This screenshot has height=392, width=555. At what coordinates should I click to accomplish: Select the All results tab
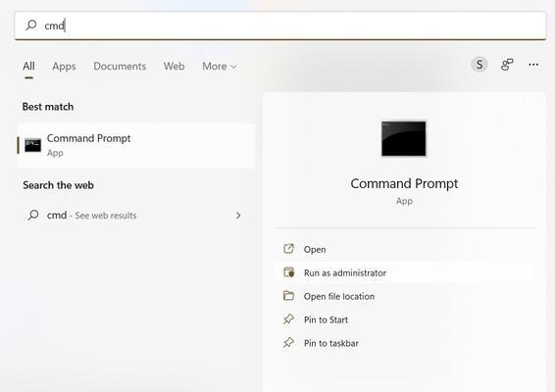28,67
